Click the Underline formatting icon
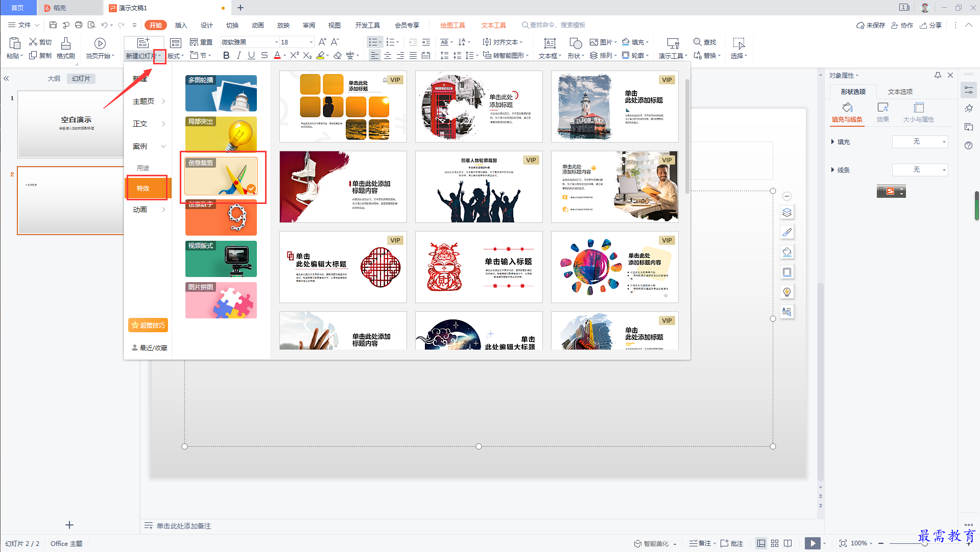 click(251, 55)
